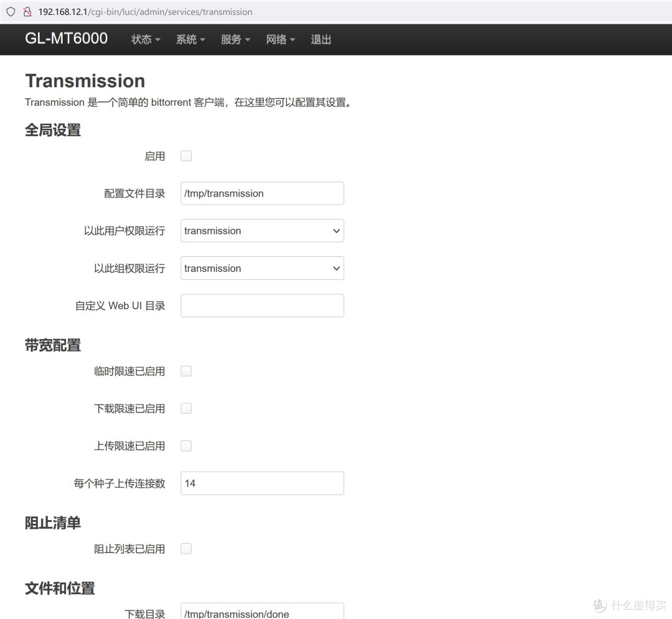Screen dimensions: 672x619
Task: Click the 配置文件目录 input field
Action: point(262,193)
